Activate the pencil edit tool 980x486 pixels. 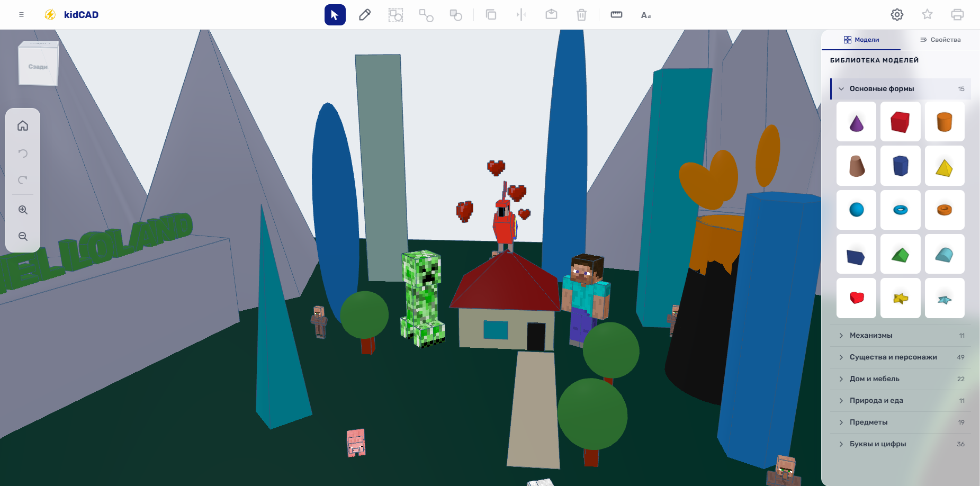[365, 15]
